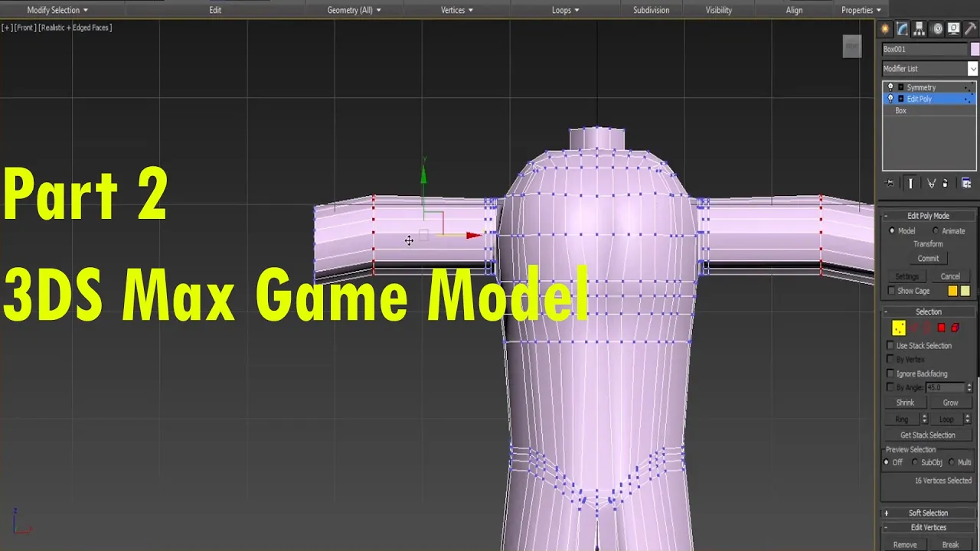
Task: Click the Box001 object name field
Action: (925, 49)
